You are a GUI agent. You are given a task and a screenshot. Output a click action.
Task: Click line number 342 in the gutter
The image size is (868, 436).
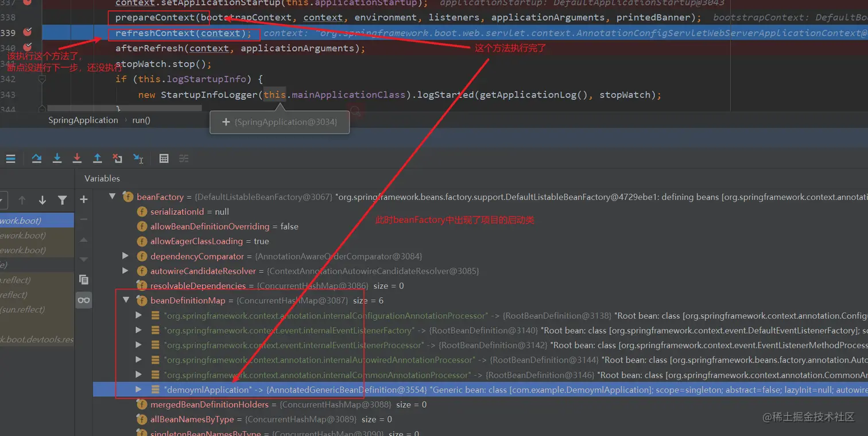[8, 79]
